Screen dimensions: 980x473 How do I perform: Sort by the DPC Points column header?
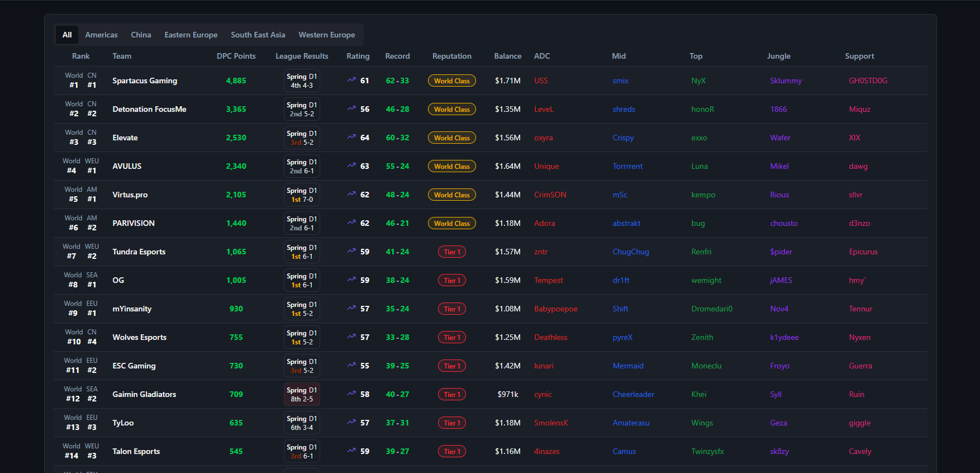pyautogui.click(x=236, y=56)
